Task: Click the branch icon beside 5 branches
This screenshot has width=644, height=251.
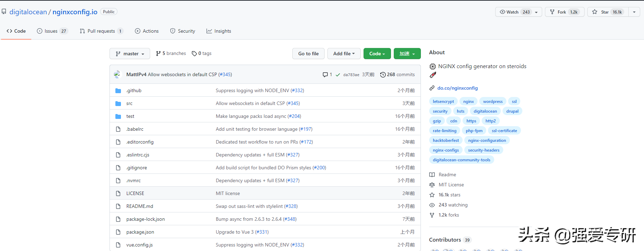Action: pyautogui.click(x=158, y=54)
